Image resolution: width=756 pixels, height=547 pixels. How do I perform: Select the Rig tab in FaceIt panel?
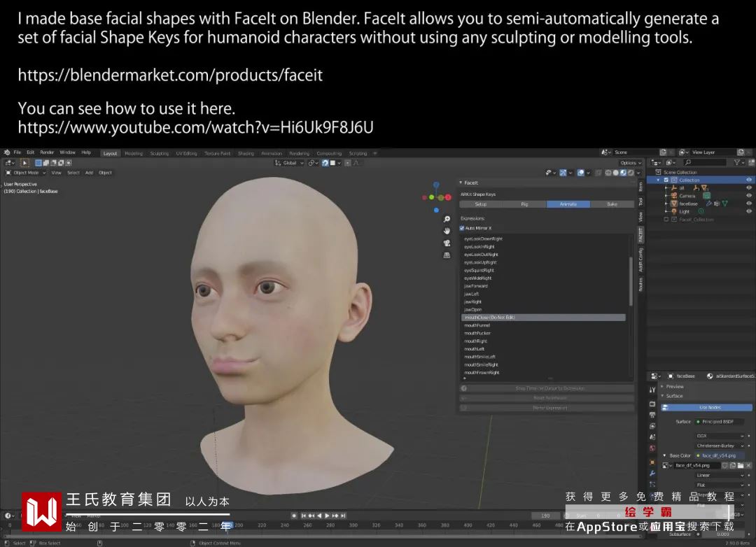coord(524,204)
